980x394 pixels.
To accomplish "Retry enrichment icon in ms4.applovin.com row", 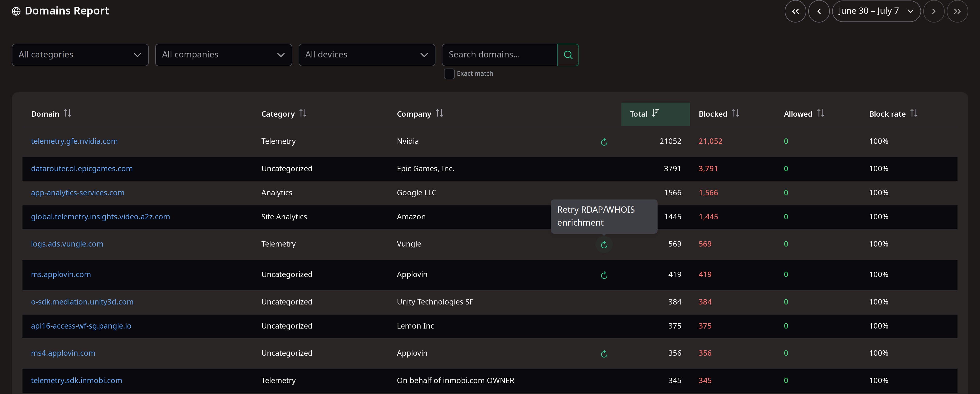I will click(604, 354).
